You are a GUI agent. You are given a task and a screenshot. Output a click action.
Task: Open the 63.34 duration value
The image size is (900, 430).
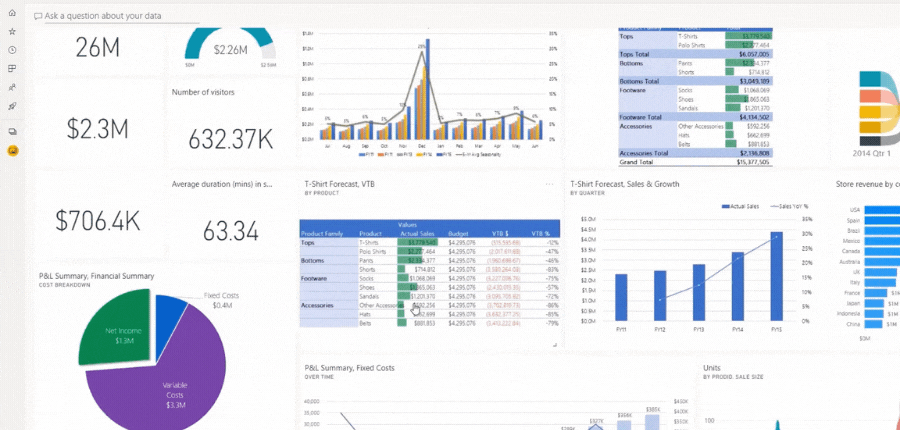[x=231, y=231]
